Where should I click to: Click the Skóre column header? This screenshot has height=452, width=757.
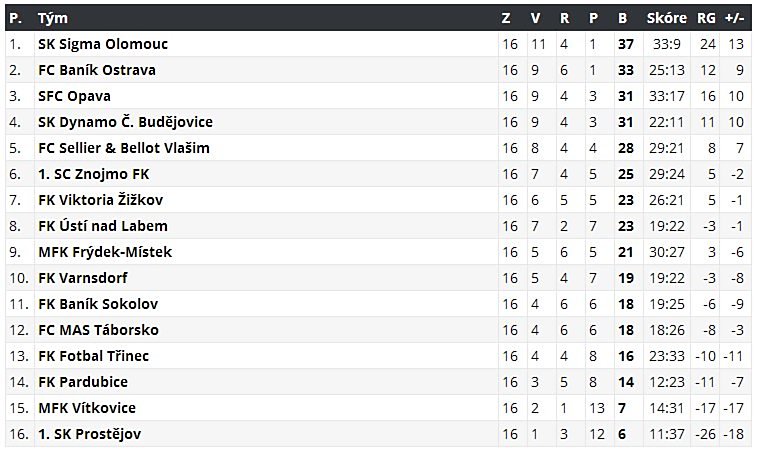tap(666, 18)
